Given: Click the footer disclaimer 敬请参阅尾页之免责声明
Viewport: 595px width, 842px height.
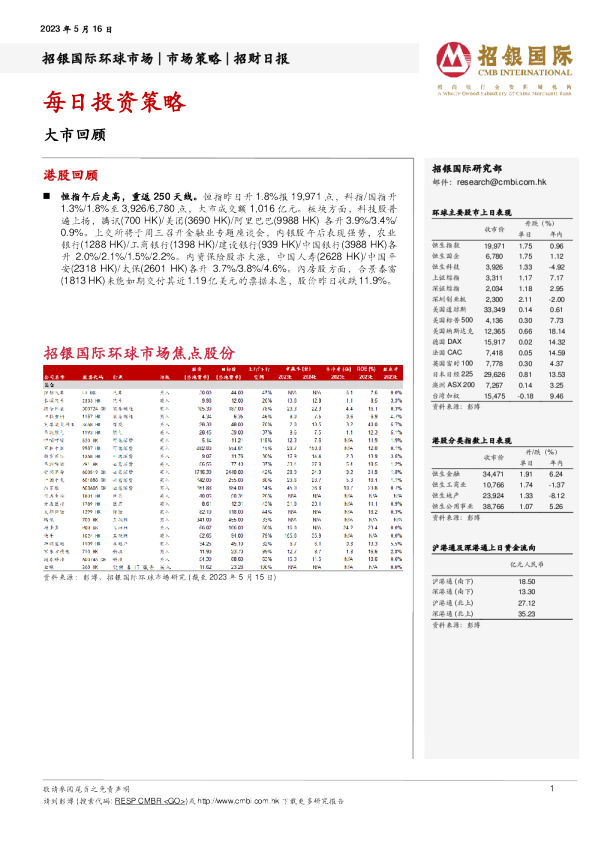Looking at the screenshot, I should [x=86, y=789].
